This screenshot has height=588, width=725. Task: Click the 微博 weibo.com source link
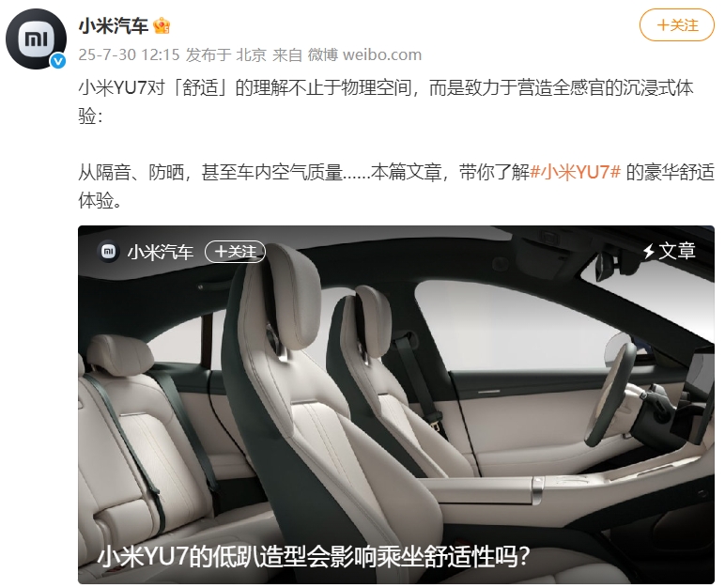click(364, 54)
